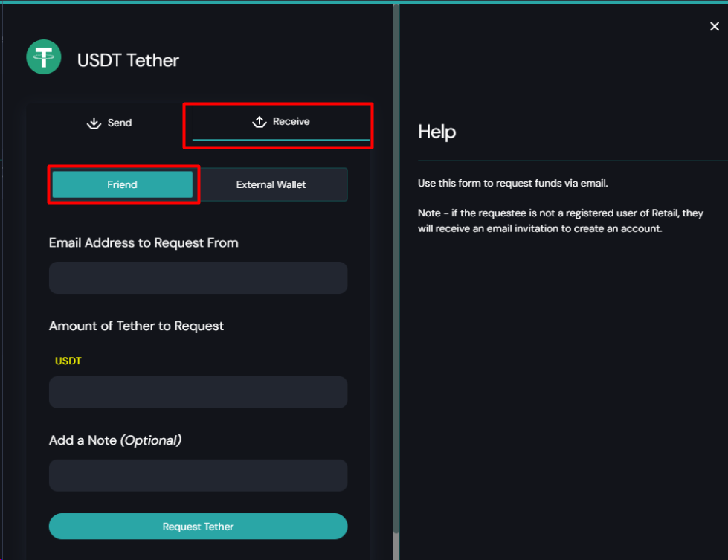This screenshot has width=728, height=560.
Task: Click the 'Use this form to request funds' text
Action: tap(512, 184)
